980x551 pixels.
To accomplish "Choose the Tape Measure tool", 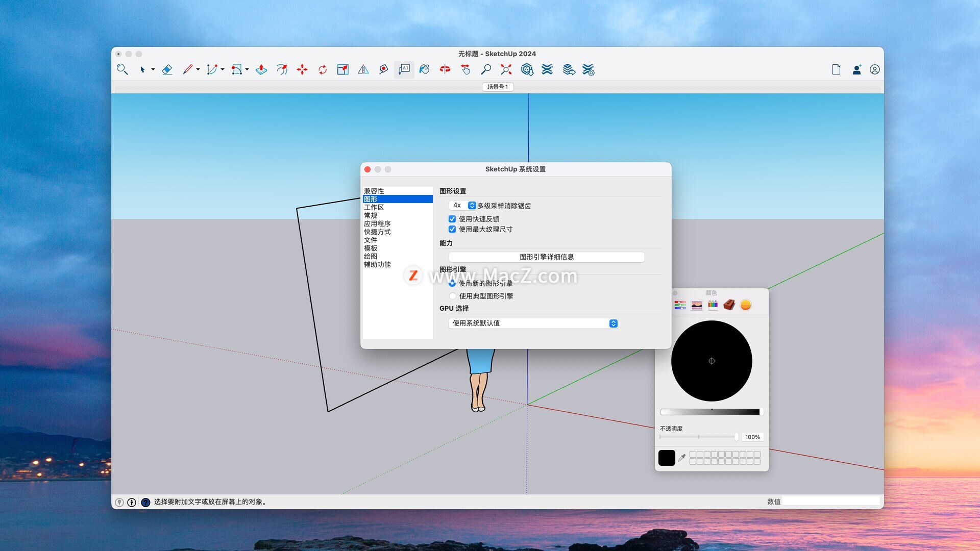I will [x=384, y=69].
